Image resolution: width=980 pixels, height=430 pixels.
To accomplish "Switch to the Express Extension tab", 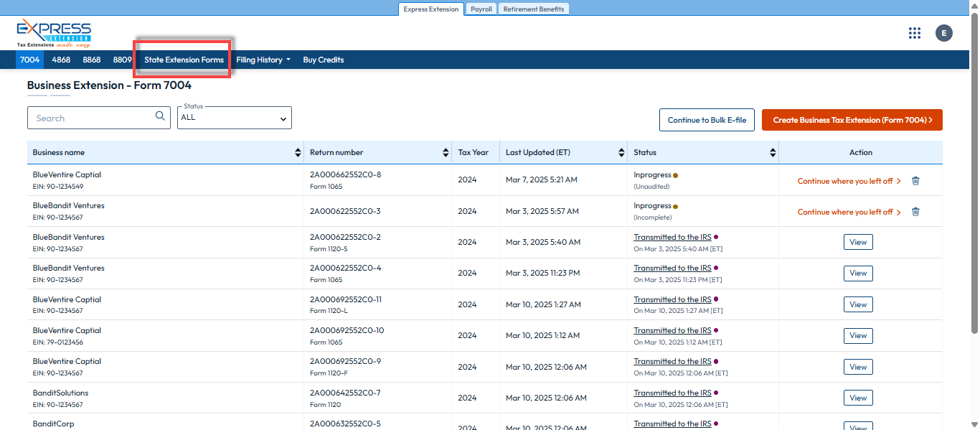I will coord(430,9).
